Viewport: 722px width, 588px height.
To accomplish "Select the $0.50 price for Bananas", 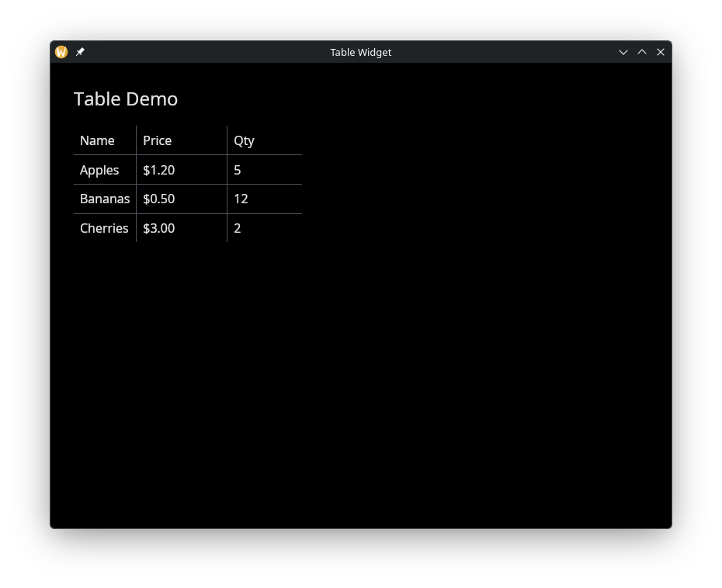I will click(x=158, y=199).
